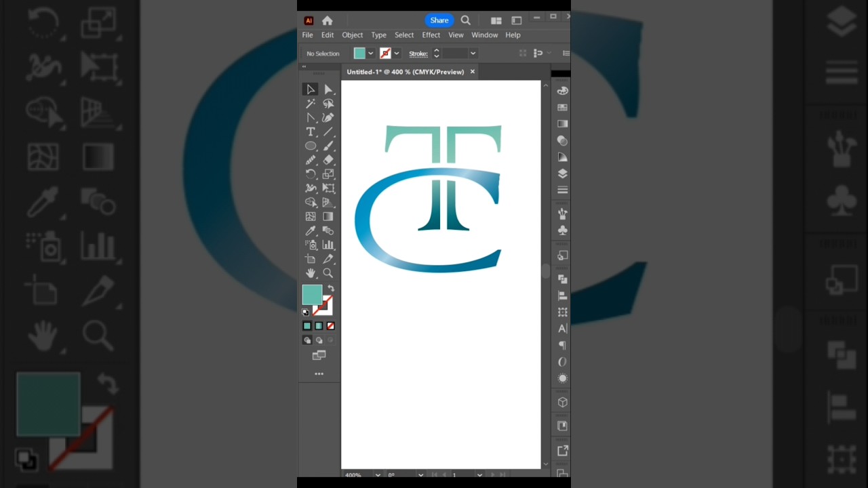Reset to default fill and stroke
Viewport: 868px width, 488px height.
[306, 312]
